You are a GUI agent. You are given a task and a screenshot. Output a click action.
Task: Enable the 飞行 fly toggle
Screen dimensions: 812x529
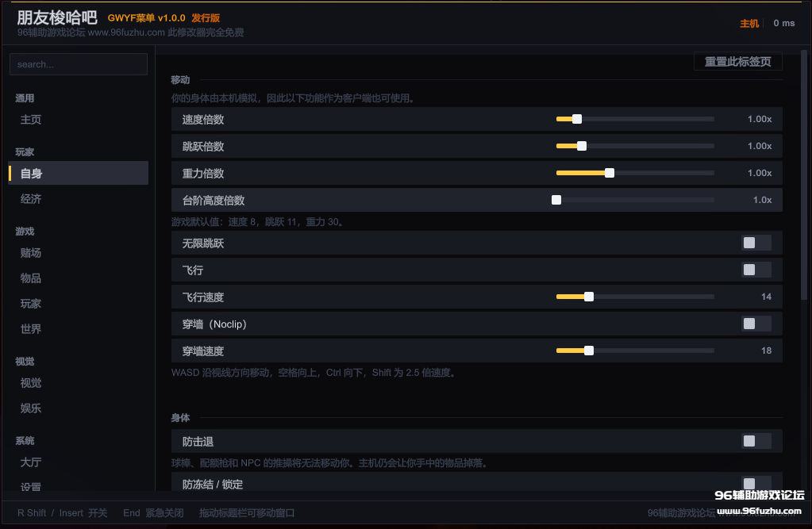pos(756,270)
